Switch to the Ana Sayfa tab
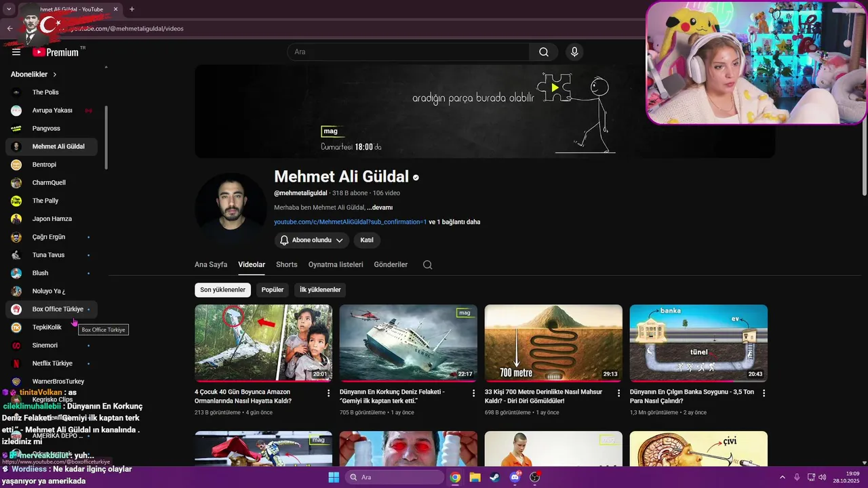Viewport: 868px width, 488px height. tap(211, 264)
